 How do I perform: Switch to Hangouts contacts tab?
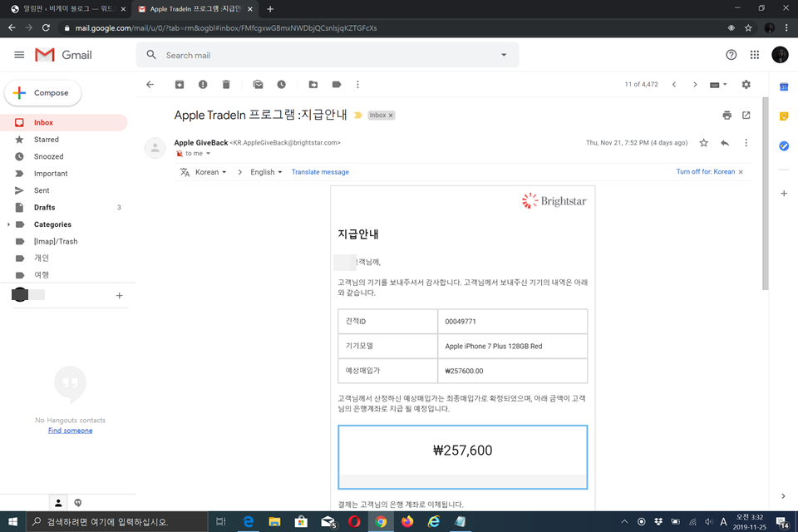(58, 503)
